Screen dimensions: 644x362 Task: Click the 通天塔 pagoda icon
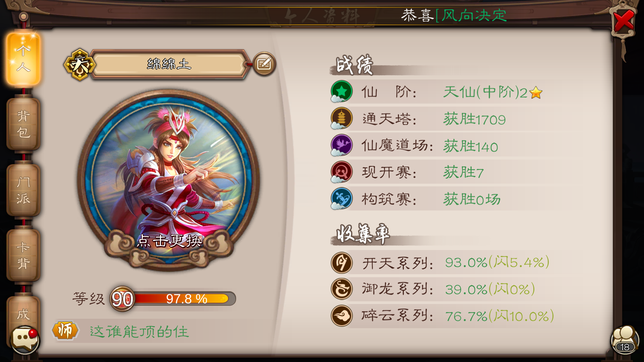point(341,118)
